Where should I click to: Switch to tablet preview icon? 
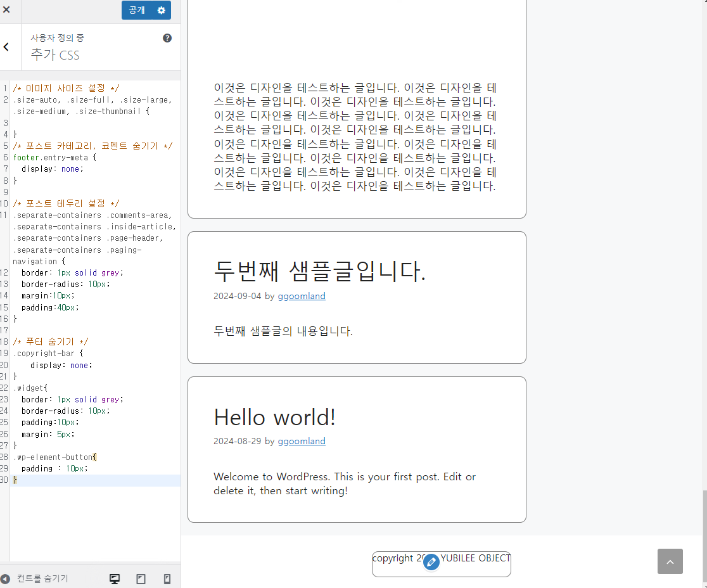(141, 579)
